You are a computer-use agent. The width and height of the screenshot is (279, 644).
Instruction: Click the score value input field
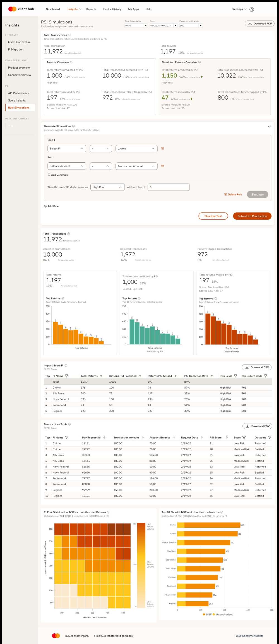169,187
